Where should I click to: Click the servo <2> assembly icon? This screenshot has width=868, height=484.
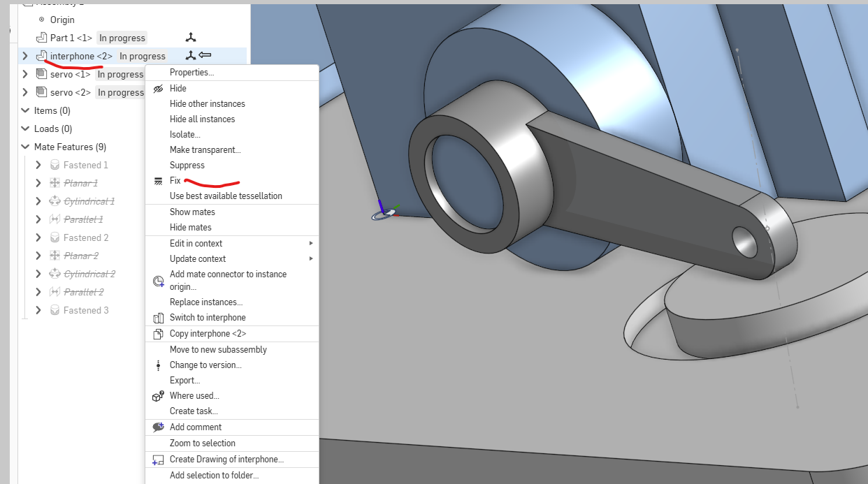[x=41, y=92]
